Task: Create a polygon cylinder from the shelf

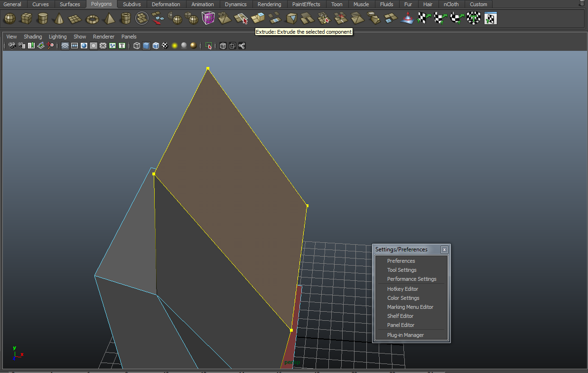Action: (x=42, y=18)
